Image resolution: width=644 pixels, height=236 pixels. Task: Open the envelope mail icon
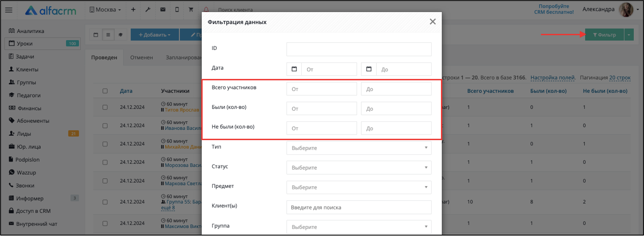click(162, 10)
